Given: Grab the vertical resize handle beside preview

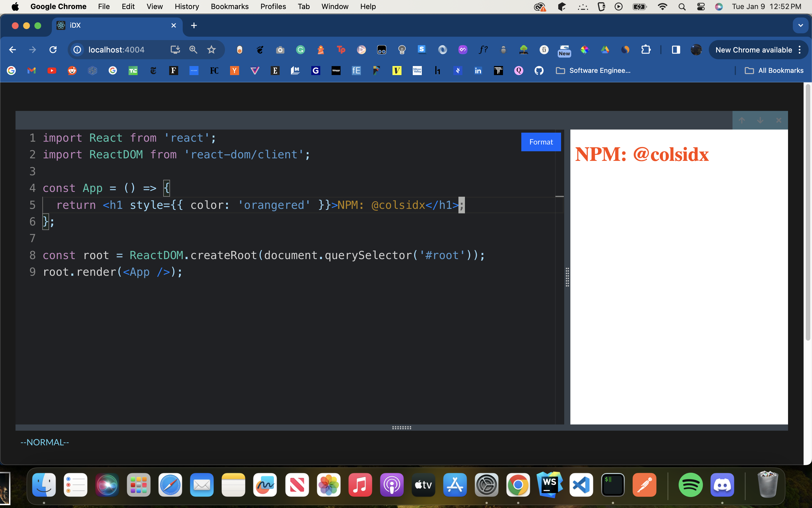Looking at the screenshot, I should [x=567, y=277].
